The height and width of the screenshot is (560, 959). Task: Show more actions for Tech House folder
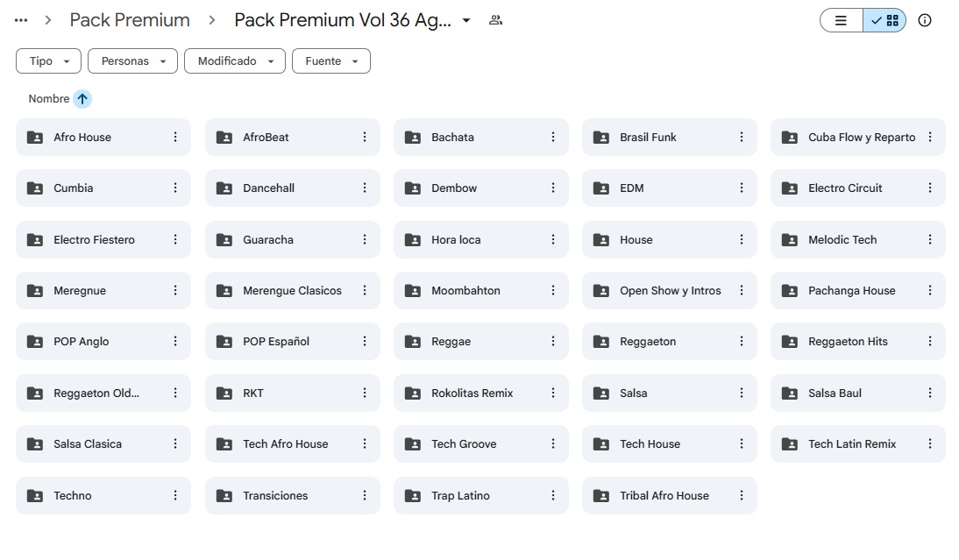(742, 443)
